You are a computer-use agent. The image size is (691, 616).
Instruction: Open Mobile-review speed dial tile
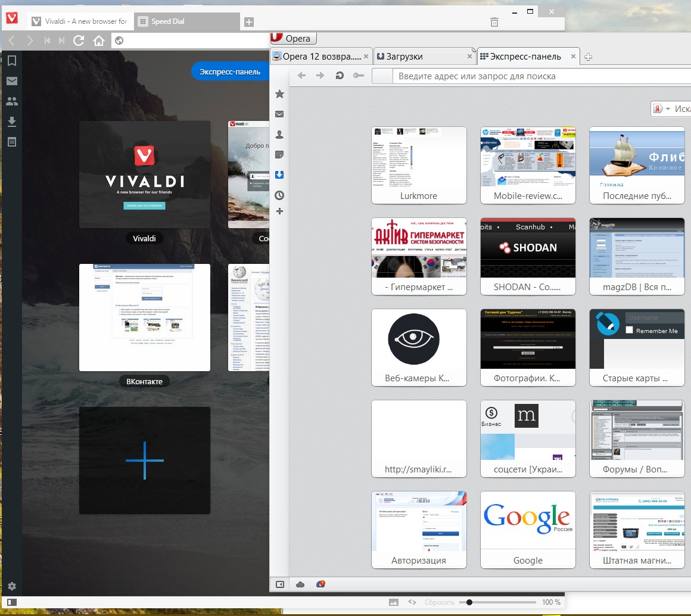coord(528,165)
